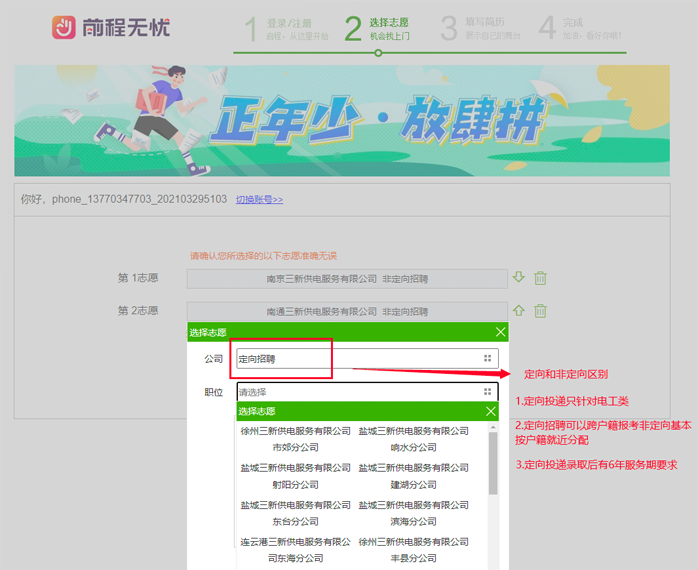The image size is (698, 570).
Task: Open the 职位 selector grid icon
Action: click(488, 392)
